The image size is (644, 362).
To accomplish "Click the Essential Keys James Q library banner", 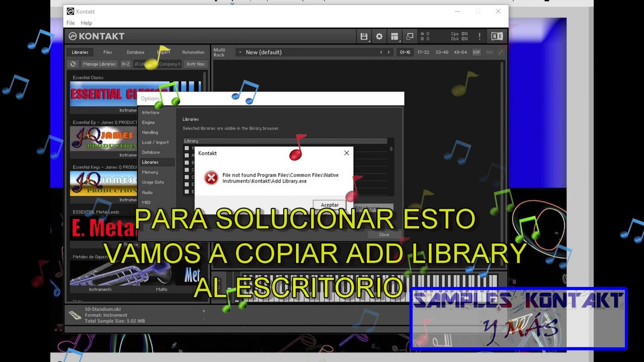I will pos(103,184).
